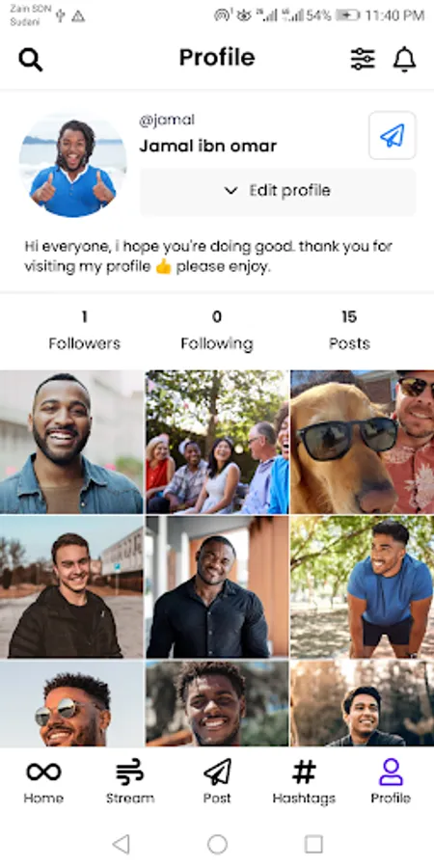The width and height of the screenshot is (434, 868).
Task: Open Jamal's round profile picture
Action: pyautogui.click(x=73, y=165)
